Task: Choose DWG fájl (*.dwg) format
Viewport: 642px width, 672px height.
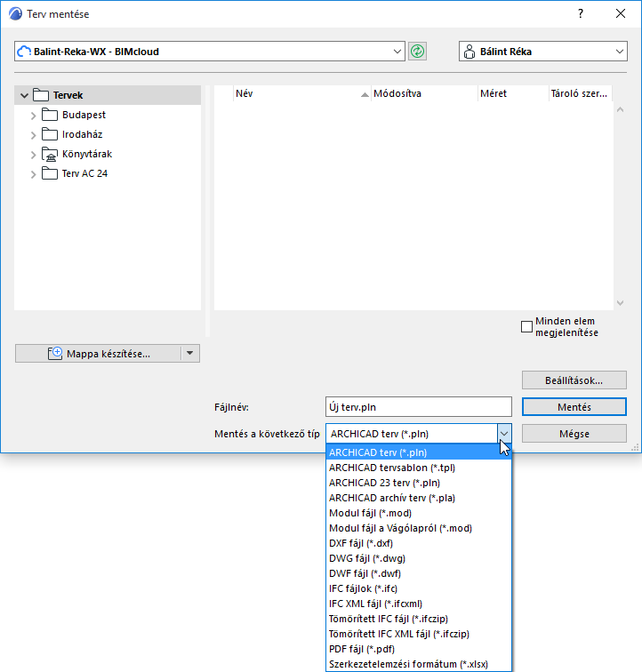Action: [419, 558]
